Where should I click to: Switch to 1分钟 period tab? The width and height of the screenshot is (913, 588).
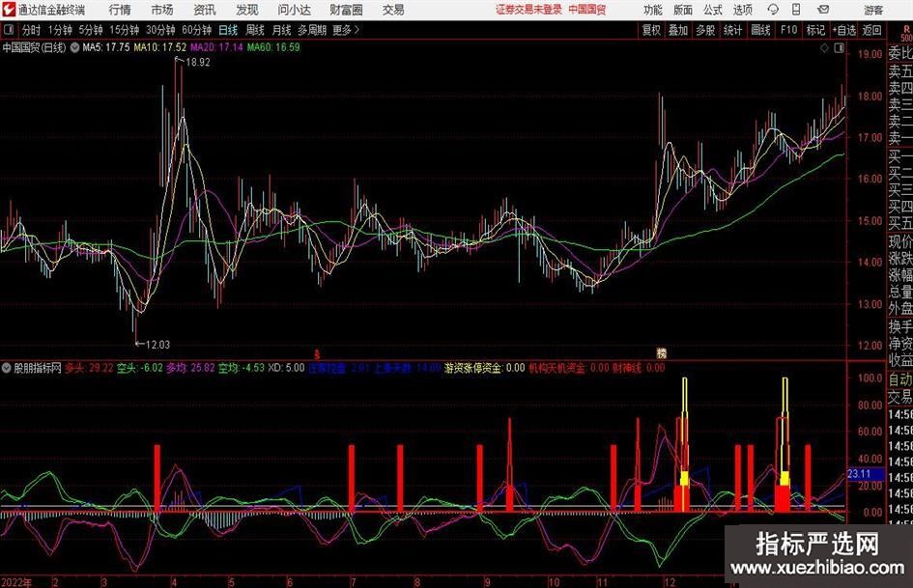[60, 30]
